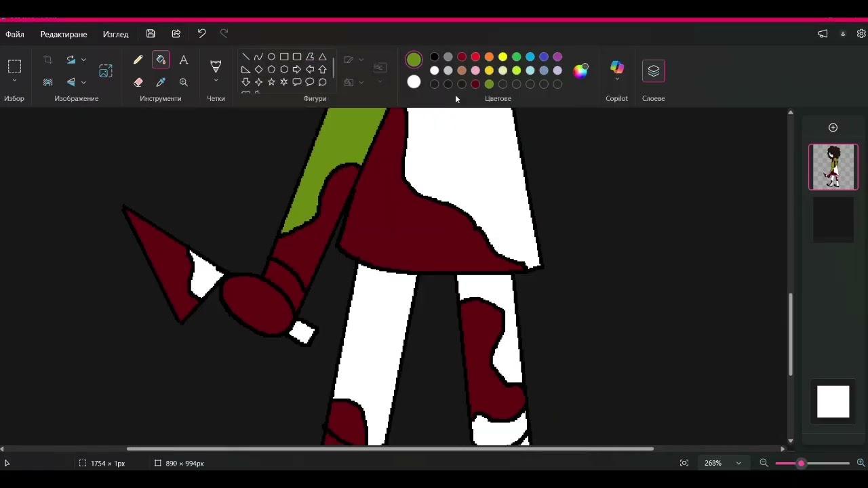Screen dimensions: 868x488
Task: Open the zoom level dropdown
Action: 738,464
